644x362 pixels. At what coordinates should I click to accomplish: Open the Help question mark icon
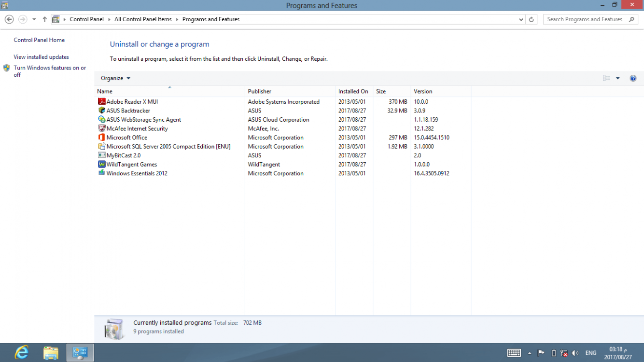633,78
